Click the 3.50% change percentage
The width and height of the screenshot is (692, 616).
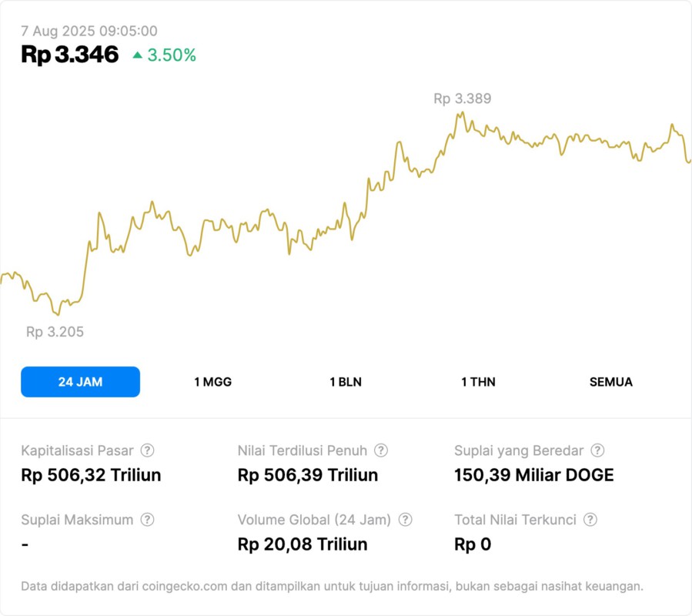(172, 55)
